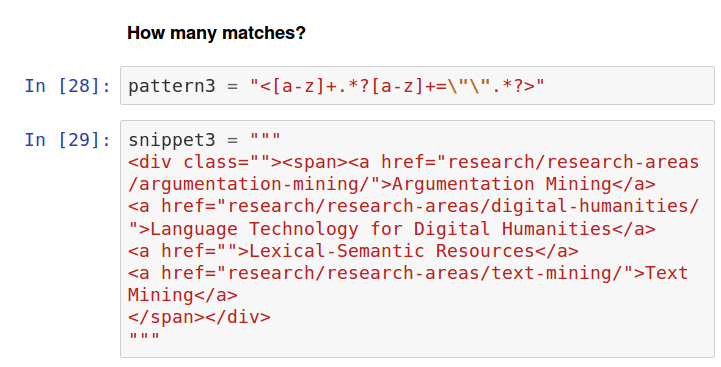
Task: Click the closing '</span></div>' line
Action: [x=199, y=317]
